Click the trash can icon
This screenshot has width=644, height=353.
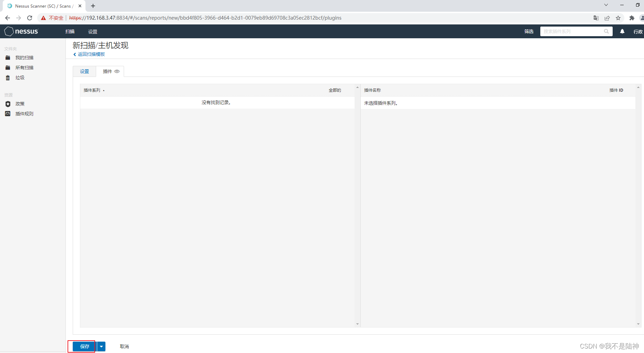[x=8, y=78]
